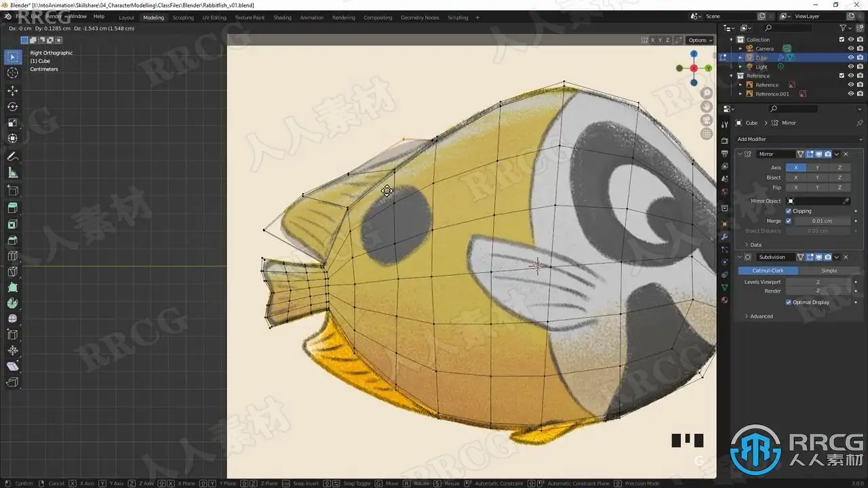Switch subdivision type to Simple
868x488 pixels.
(x=829, y=270)
